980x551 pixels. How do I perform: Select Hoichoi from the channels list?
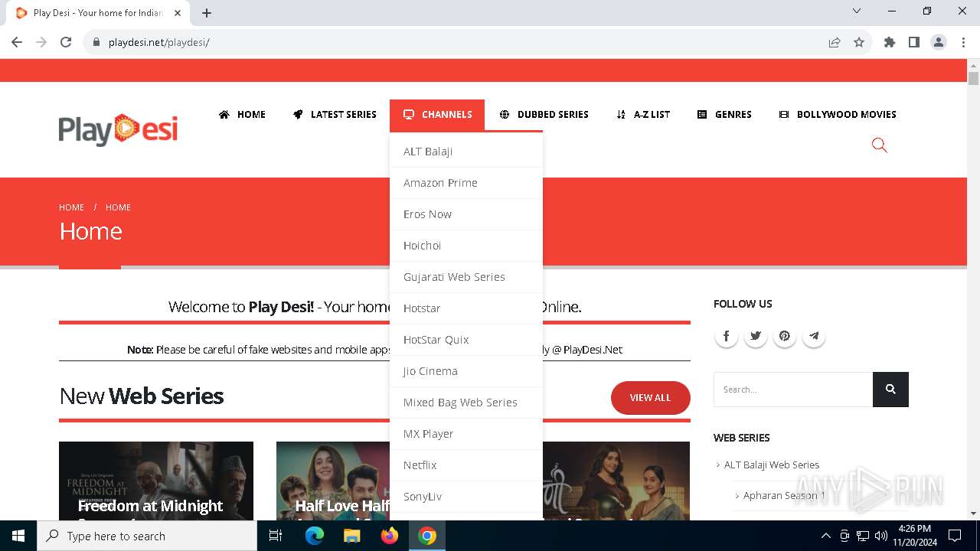(x=466, y=246)
